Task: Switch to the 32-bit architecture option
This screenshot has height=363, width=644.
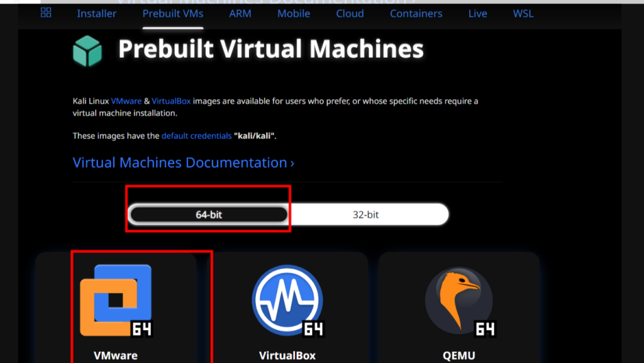Action: (365, 215)
